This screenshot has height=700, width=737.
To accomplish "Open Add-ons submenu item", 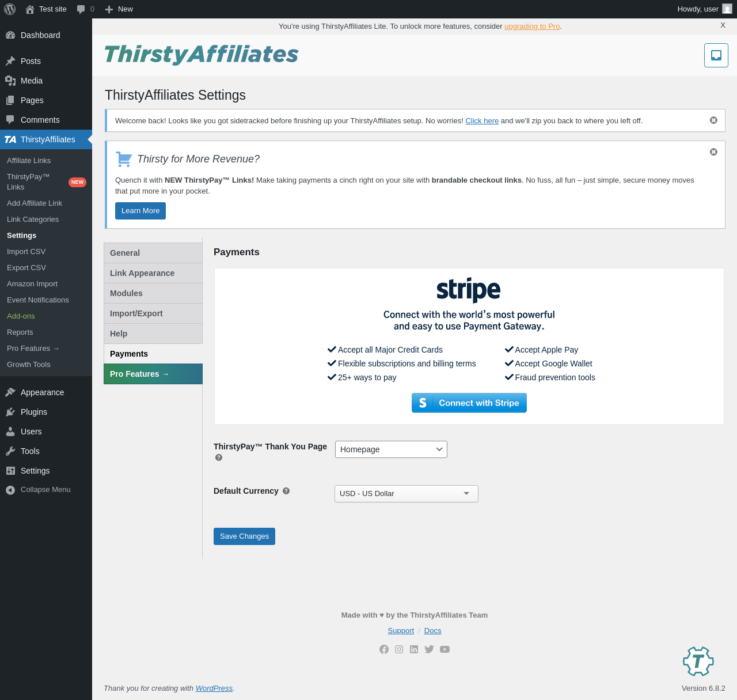I will (46, 316).
